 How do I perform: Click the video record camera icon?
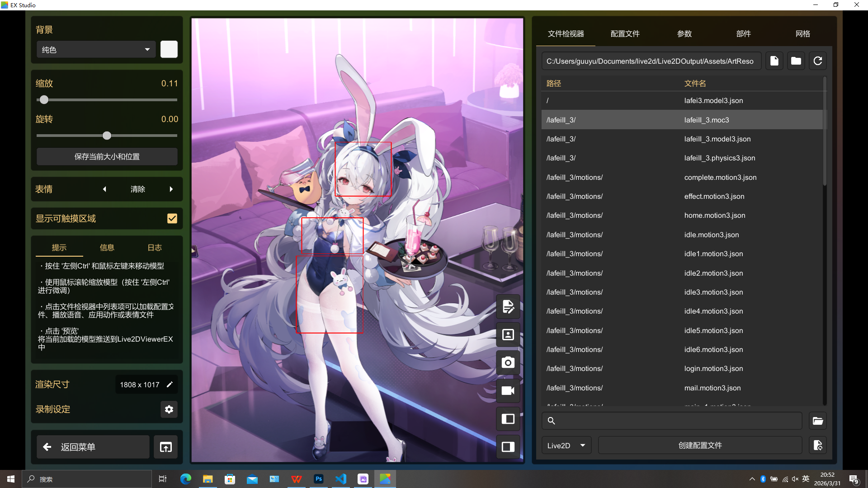coord(508,391)
